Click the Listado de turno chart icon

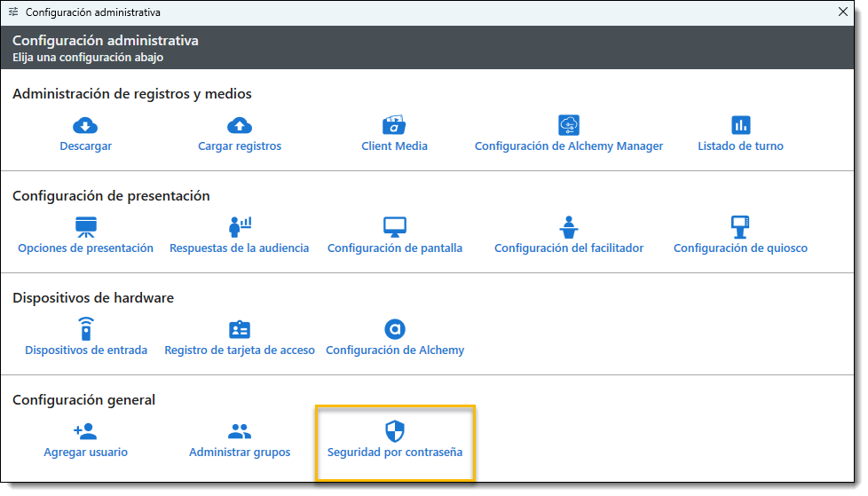point(740,125)
